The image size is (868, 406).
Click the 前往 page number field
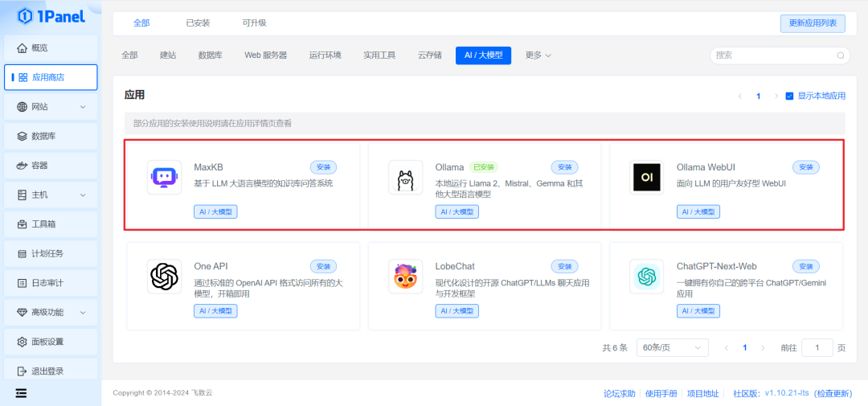[x=817, y=348]
